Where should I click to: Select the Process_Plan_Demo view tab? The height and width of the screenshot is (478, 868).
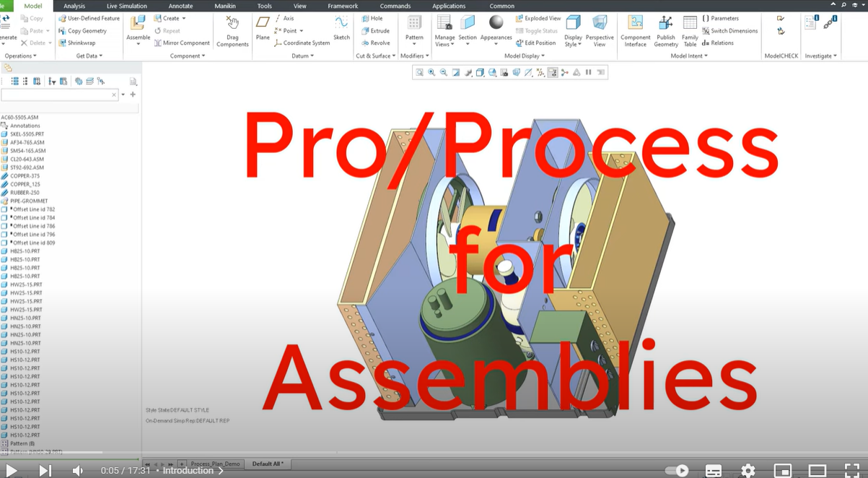click(x=215, y=464)
